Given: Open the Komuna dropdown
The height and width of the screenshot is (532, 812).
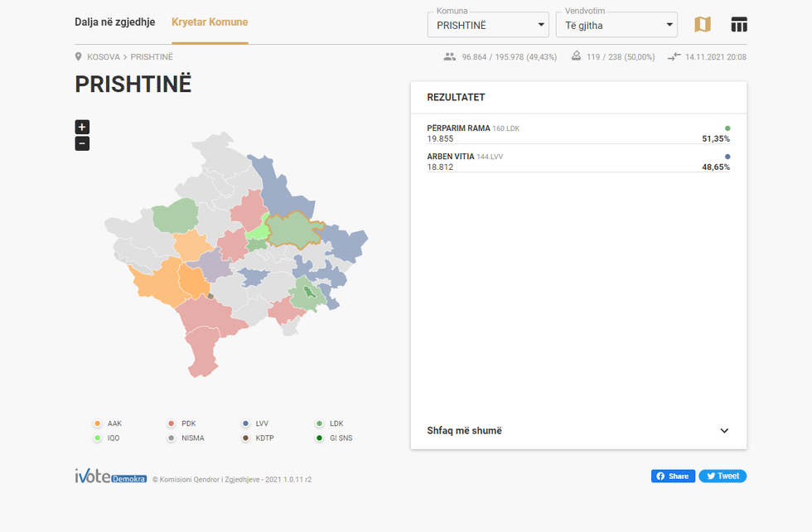Looking at the screenshot, I should [x=488, y=25].
